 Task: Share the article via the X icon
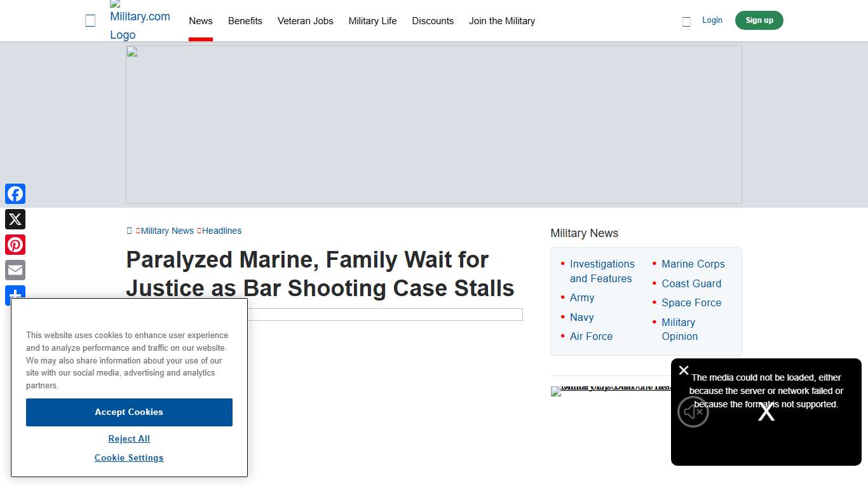[15, 219]
